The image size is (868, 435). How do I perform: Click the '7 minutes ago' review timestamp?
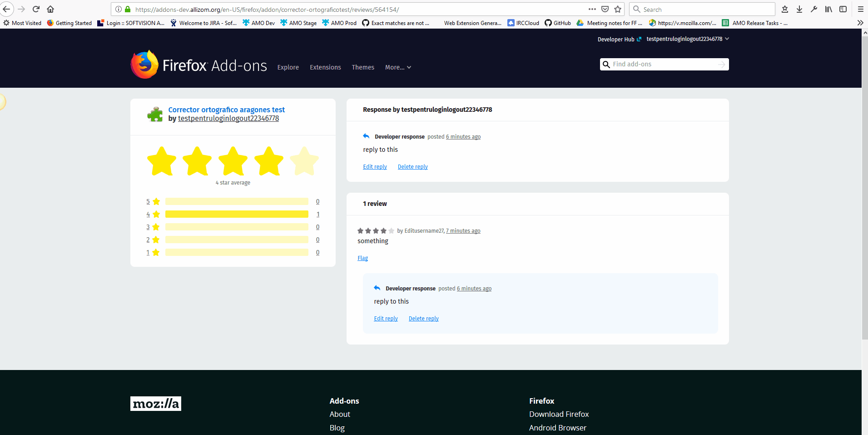click(x=463, y=231)
